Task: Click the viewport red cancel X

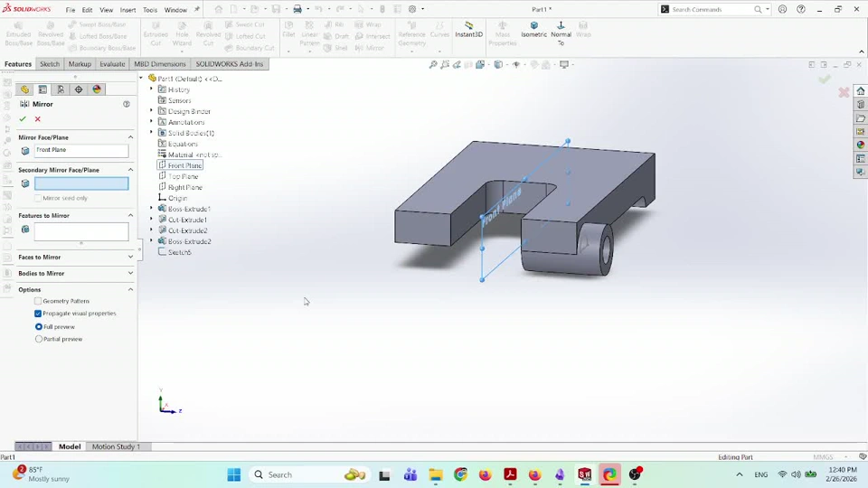Action: (844, 92)
